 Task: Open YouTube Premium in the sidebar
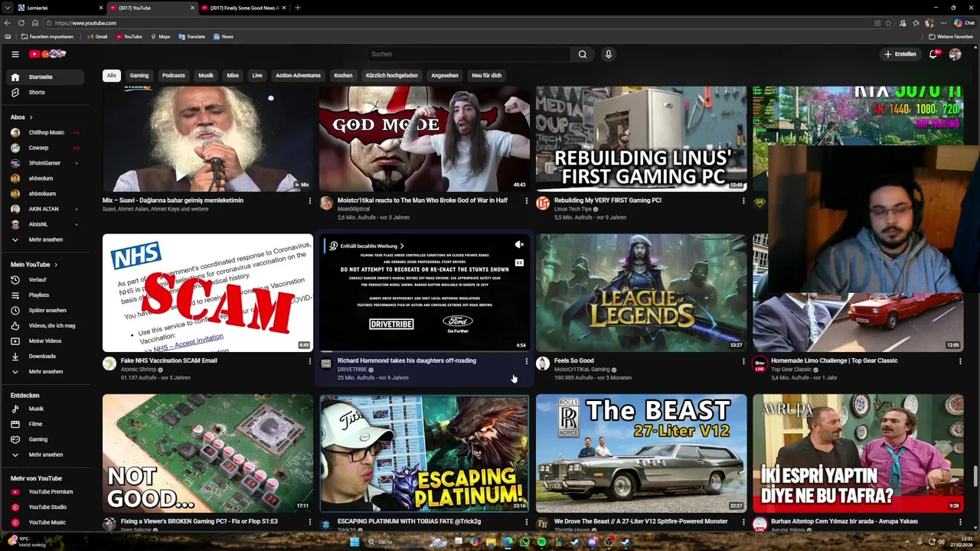pos(46,492)
